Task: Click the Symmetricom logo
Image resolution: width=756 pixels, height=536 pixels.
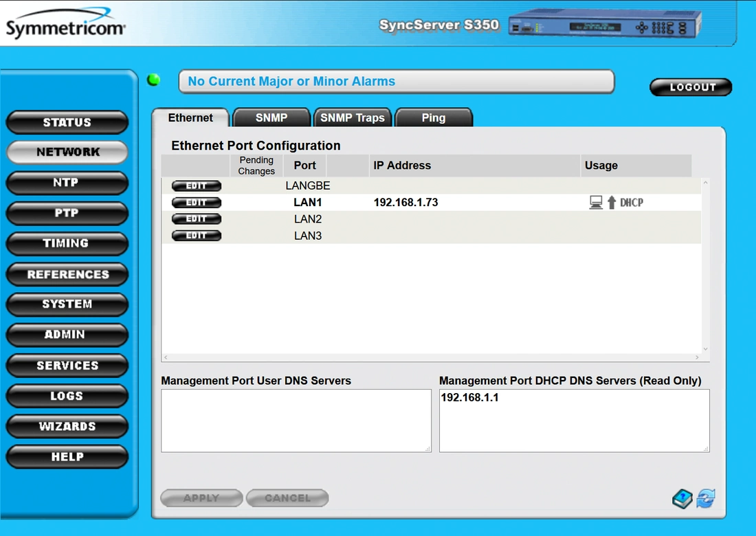Action: [x=65, y=24]
